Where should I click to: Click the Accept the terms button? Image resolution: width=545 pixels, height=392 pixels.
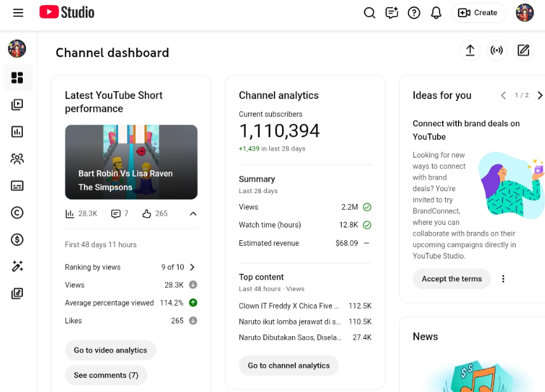pyautogui.click(x=452, y=279)
